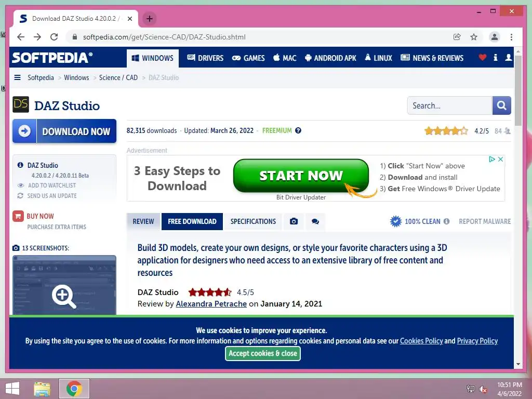Click the taskbar clock 10:51 PM
This screenshot has width=532, height=399.
point(509,385)
